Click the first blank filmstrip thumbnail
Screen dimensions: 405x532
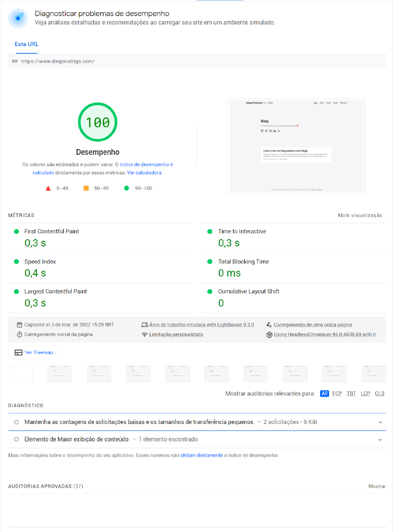(x=21, y=374)
